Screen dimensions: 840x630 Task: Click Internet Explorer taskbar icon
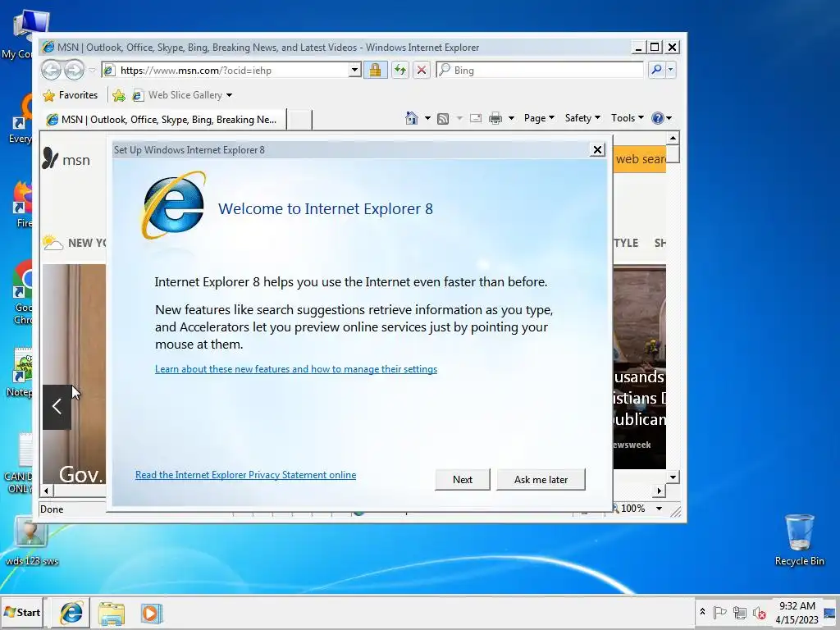71,613
